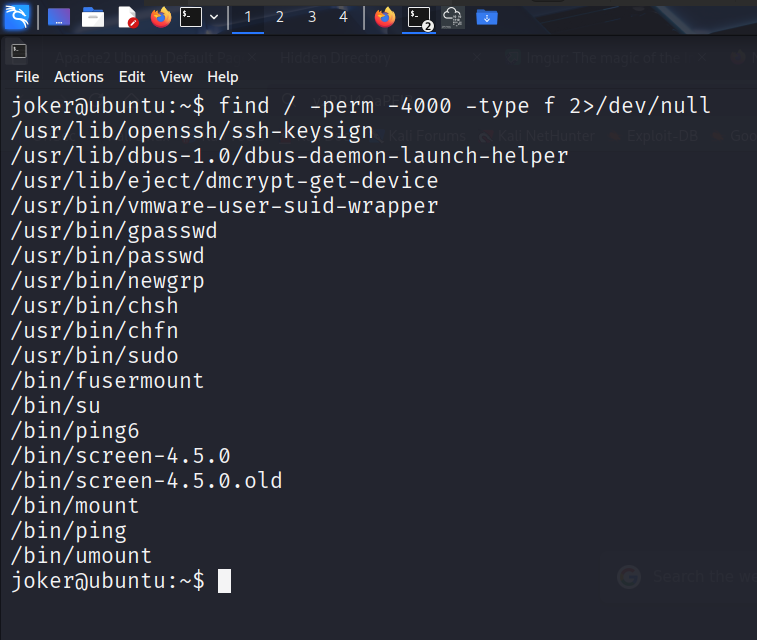Select the terminal taskbar button with badge 2
757x640 pixels.
[419, 18]
